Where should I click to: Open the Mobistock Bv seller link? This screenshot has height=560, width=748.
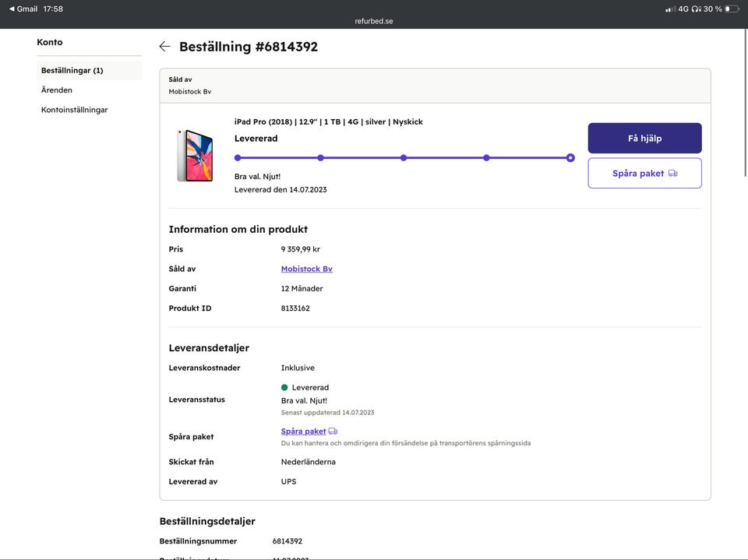[306, 269]
